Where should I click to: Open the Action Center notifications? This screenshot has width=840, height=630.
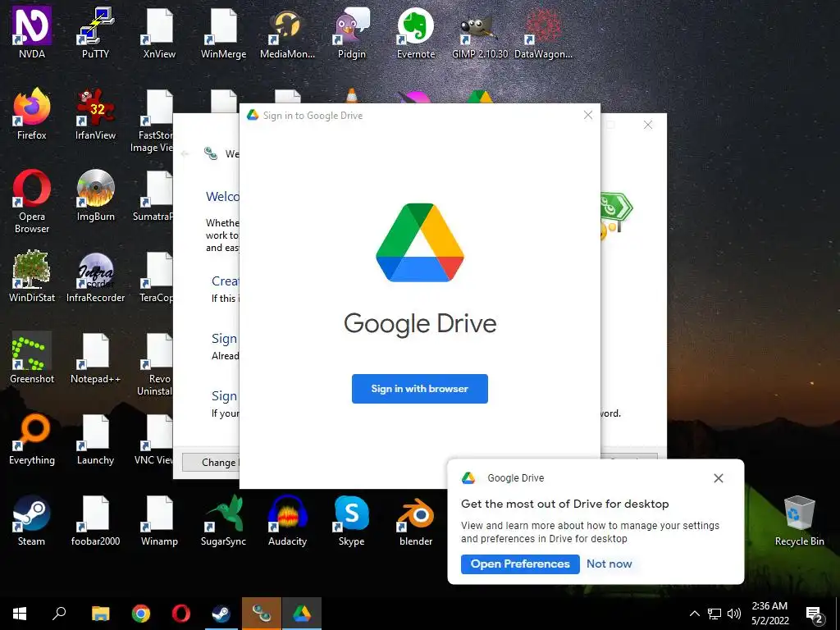tap(815, 614)
